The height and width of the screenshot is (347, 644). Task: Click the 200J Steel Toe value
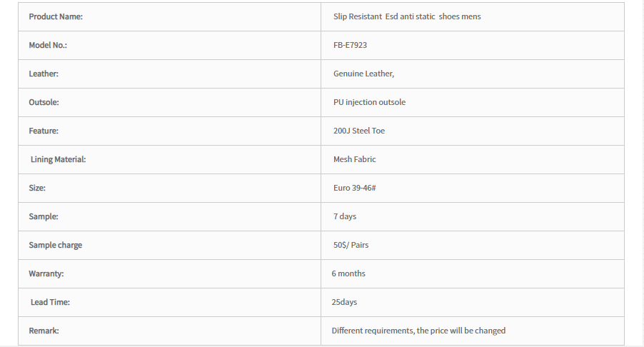tap(359, 131)
